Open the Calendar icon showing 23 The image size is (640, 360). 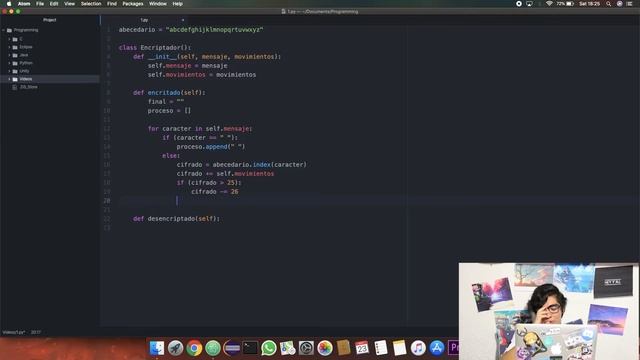[362, 348]
